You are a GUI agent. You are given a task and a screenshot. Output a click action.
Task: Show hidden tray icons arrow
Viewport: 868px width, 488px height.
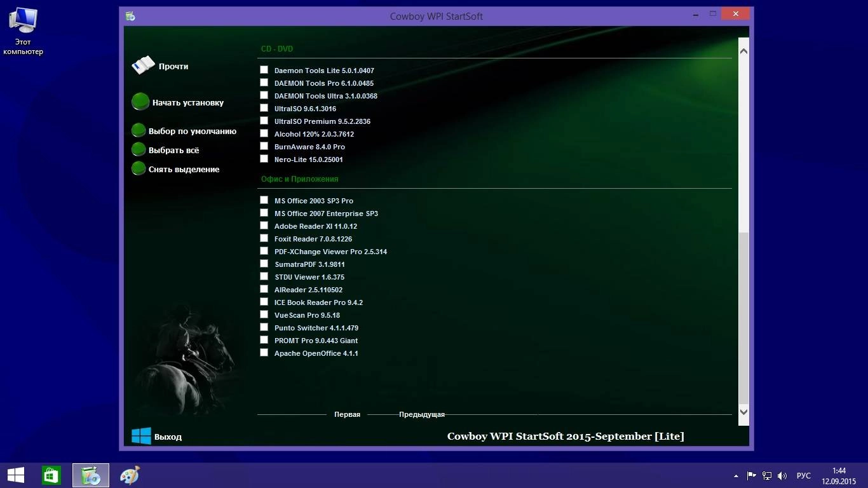click(736, 476)
